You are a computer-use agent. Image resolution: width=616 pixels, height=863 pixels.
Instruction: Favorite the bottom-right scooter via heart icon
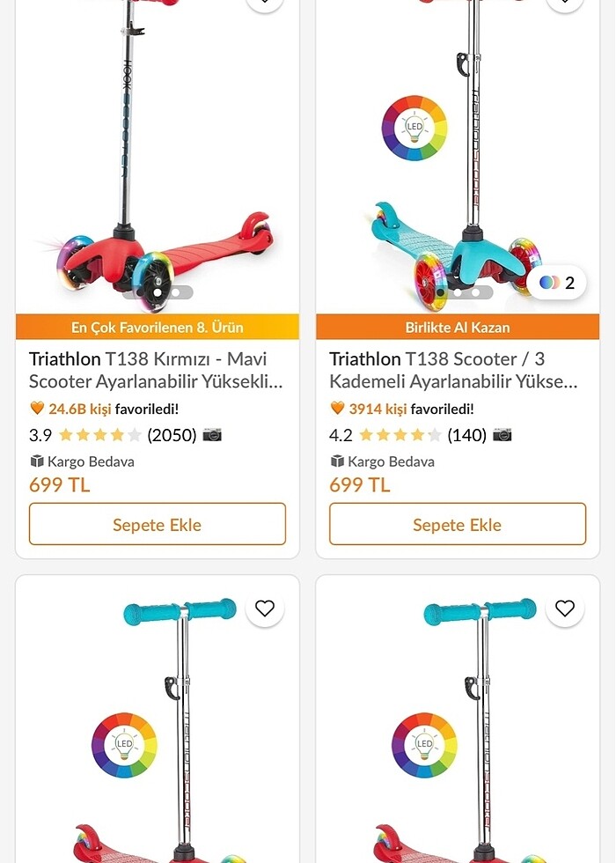click(x=565, y=608)
